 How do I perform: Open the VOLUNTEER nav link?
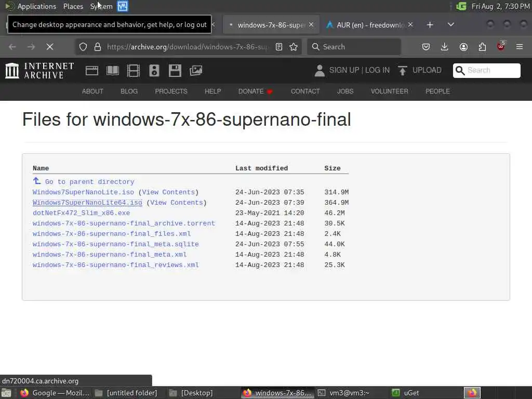coord(390,91)
